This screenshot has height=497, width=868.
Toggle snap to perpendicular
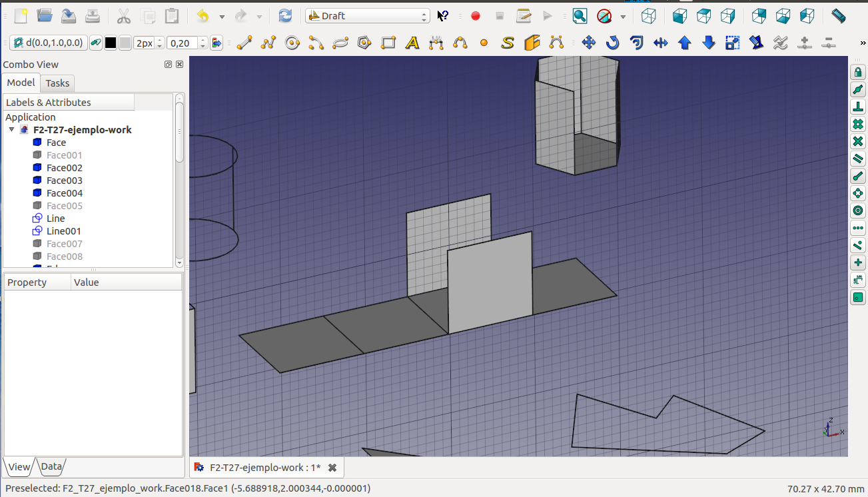click(858, 107)
